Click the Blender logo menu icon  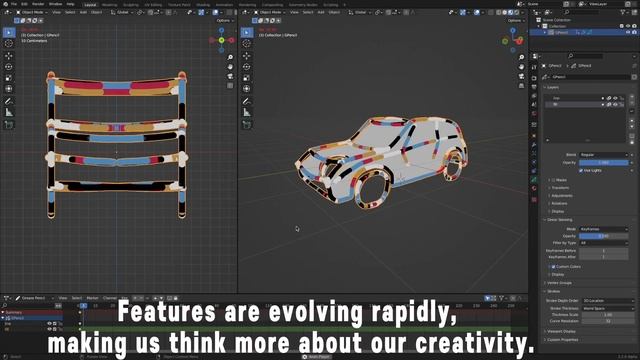[x=5, y=4]
